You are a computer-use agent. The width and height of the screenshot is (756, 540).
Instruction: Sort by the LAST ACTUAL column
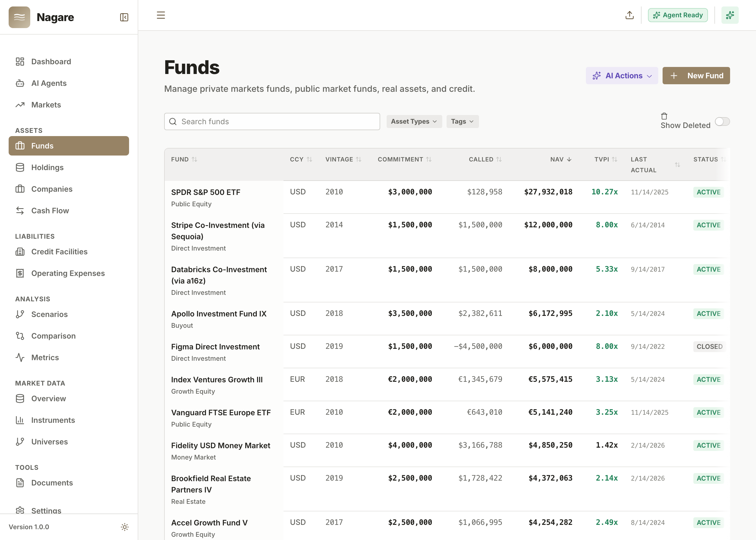[655, 165]
